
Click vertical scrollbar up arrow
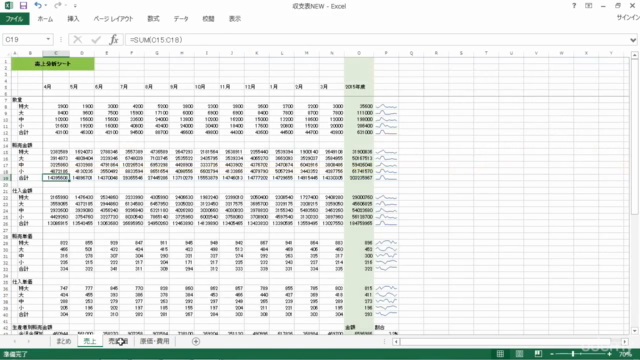tap(634, 55)
